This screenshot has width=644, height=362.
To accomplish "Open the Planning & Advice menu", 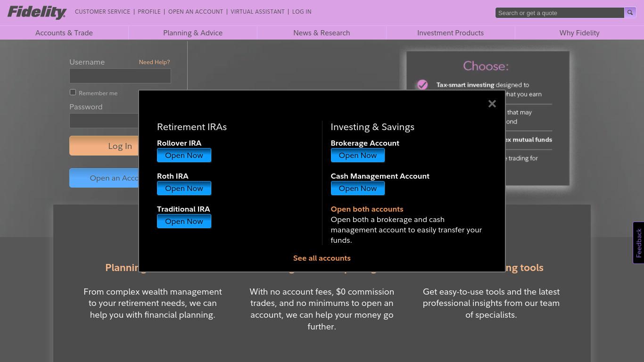I will [193, 33].
